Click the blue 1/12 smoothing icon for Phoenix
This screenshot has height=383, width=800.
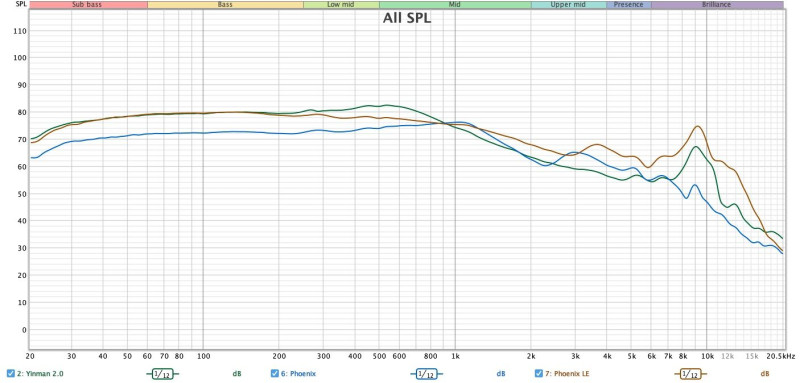426,374
